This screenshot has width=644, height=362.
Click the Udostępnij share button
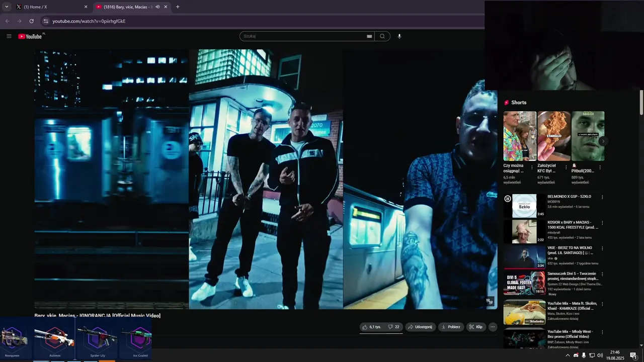420,327
